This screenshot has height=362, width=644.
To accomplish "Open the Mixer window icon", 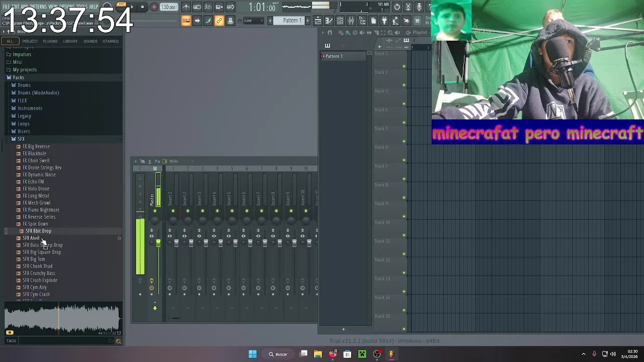I will pyautogui.click(x=351, y=21).
